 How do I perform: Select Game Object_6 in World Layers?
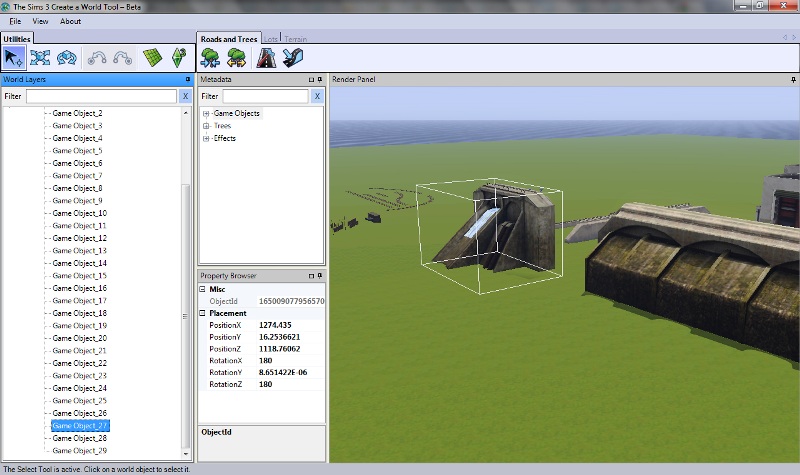pyautogui.click(x=77, y=163)
